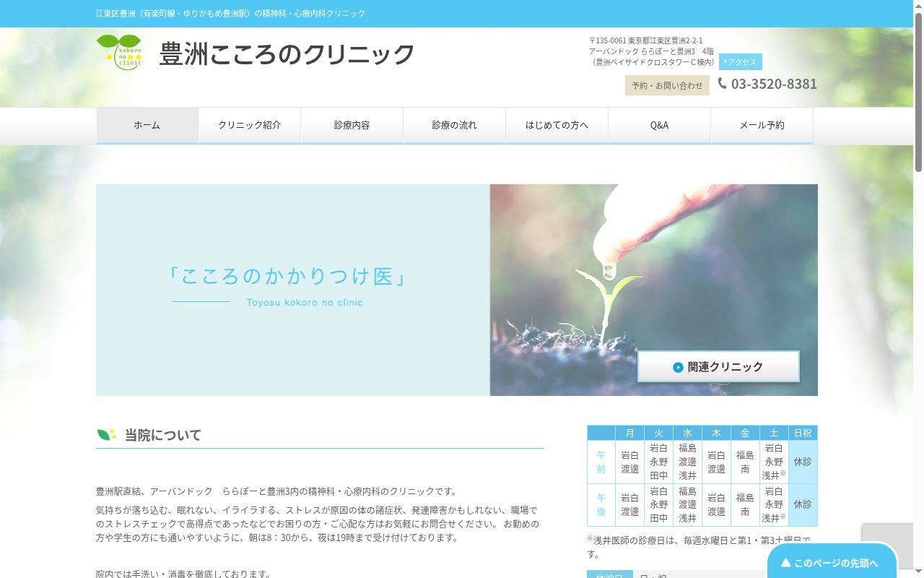Click the phone icon beside 03-3520-8381
The height and width of the screenshot is (578, 924).
[723, 83]
